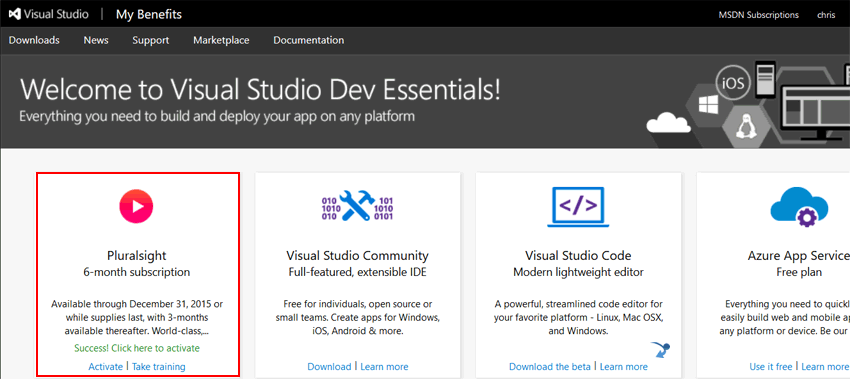850x379 pixels.
Task: Click the My Benefits header title
Action: click(149, 15)
